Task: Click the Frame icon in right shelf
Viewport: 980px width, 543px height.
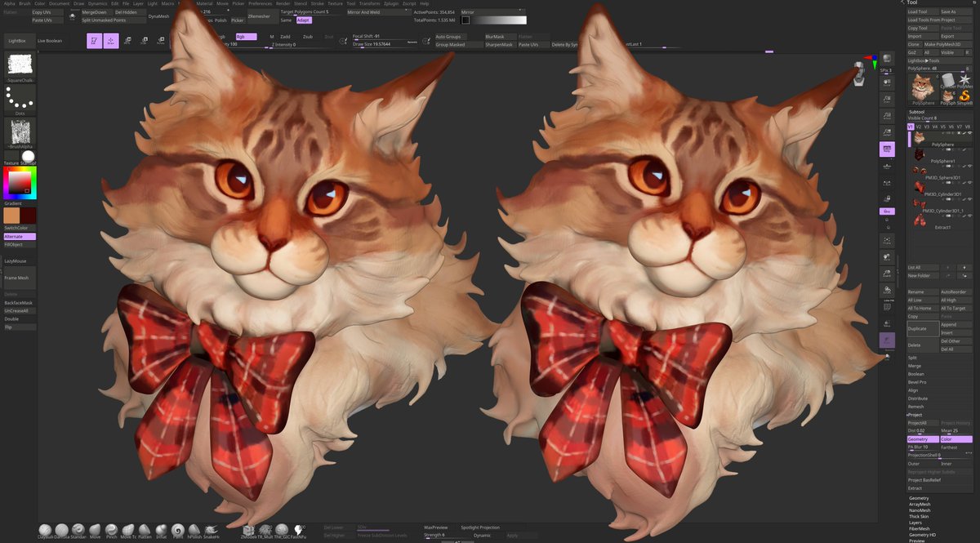Action: tap(887, 240)
